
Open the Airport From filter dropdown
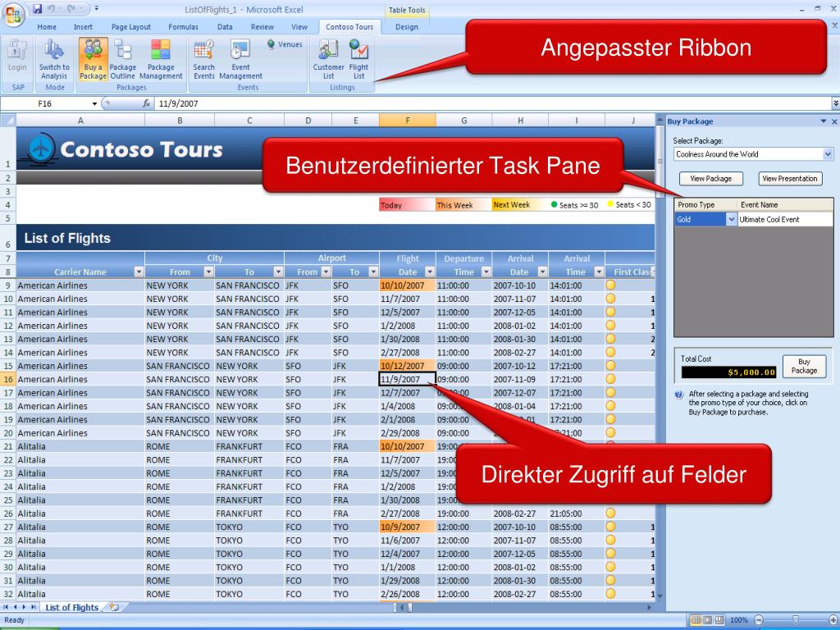coord(326,272)
